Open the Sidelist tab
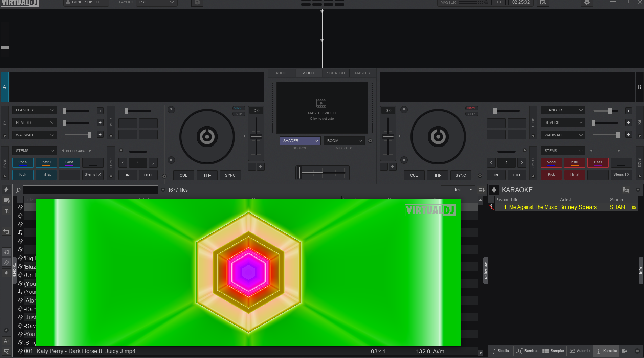 click(x=501, y=351)
